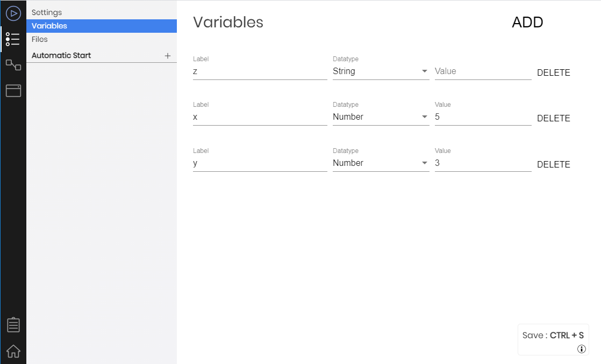Click the info icon near Save hint
This screenshot has width=601, height=364.
[x=582, y=348]
